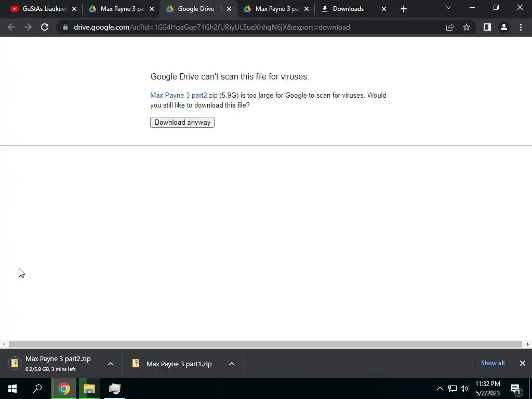
Task: Share this page via share icon
Action: (450, 27)
